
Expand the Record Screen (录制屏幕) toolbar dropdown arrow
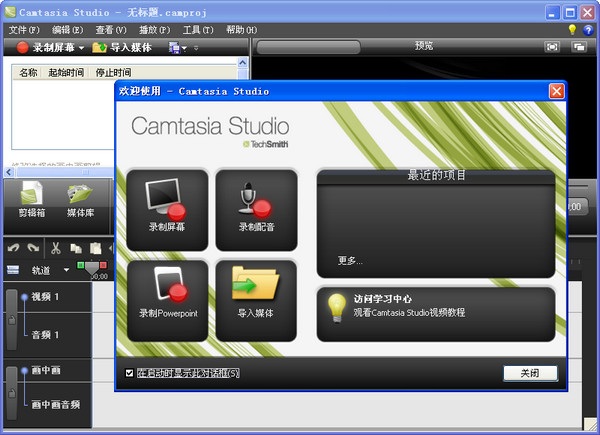(x=82, y=48)
